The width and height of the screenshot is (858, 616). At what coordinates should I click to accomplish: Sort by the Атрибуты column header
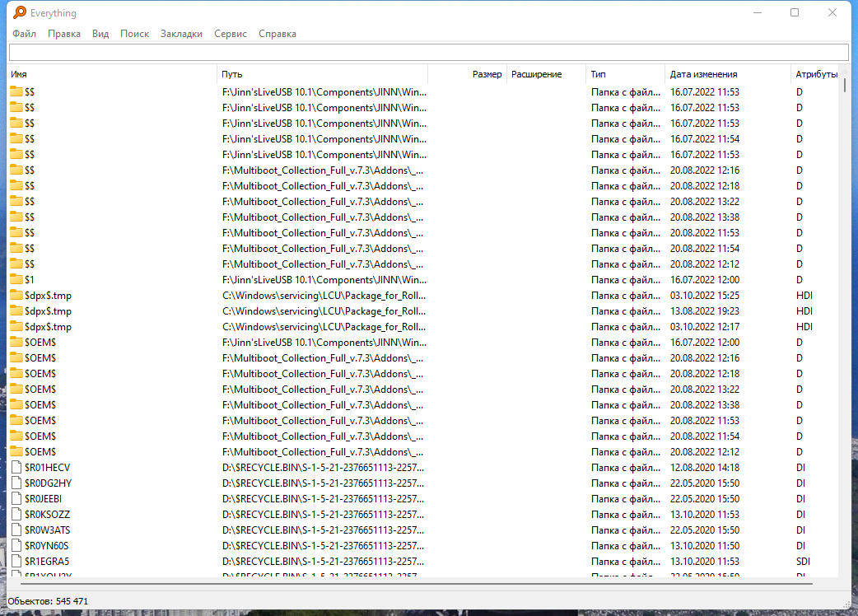coord(815,74)
